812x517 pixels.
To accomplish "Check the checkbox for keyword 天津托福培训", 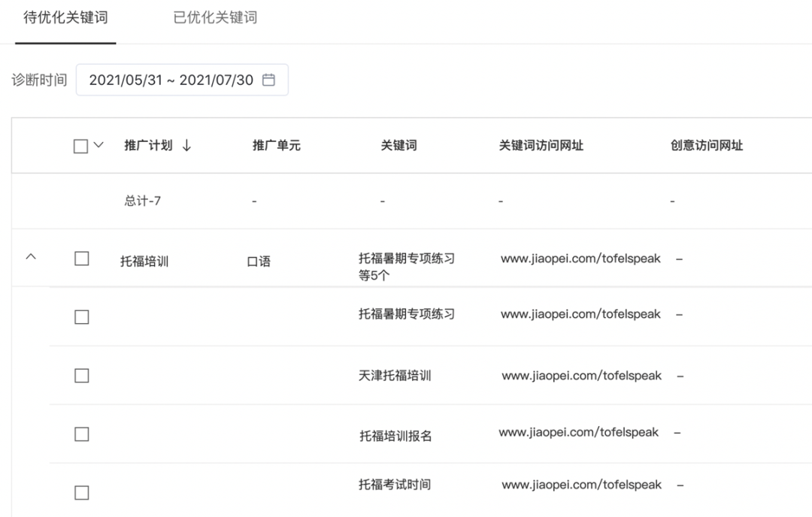I will (81, 375).
